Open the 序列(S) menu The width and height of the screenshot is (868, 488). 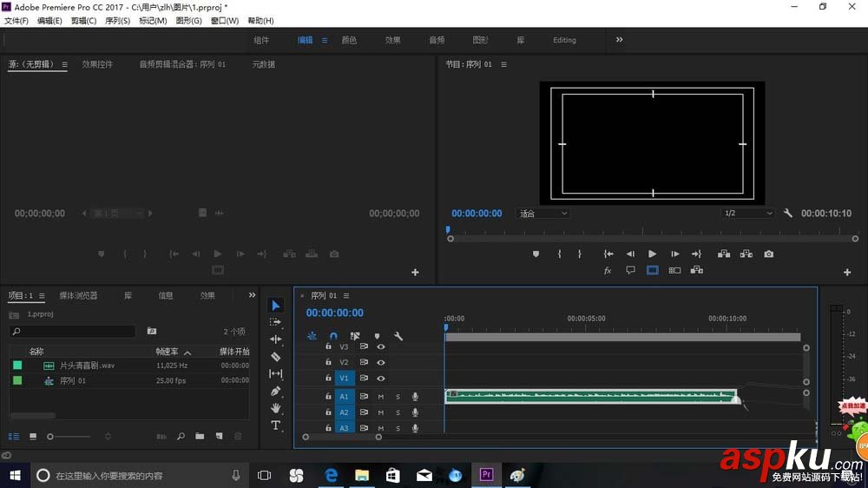[x=117, y=21]
